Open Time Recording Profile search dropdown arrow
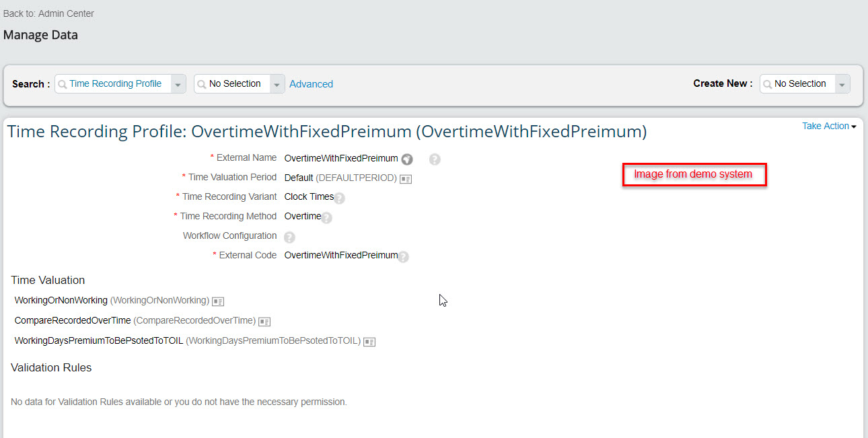The width and height of the screenshot is (868, 438). (178, 84)
